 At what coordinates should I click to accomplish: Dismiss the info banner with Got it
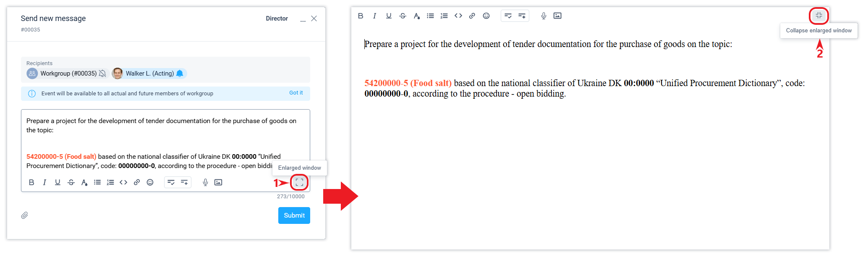tap(296, 93)
